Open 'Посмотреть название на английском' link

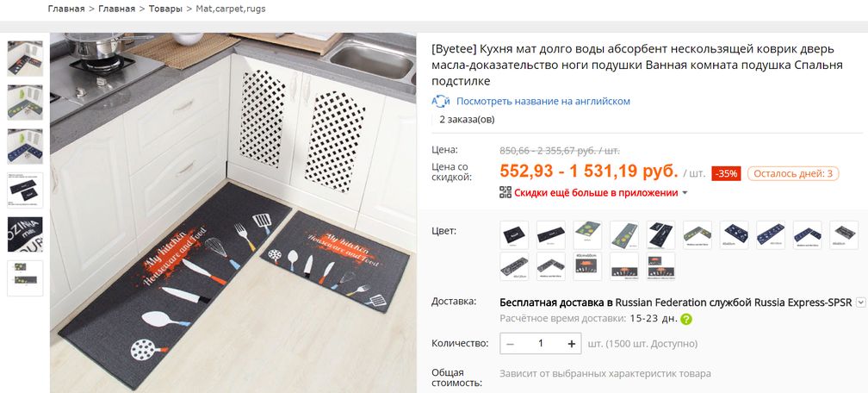tap(543, 102)
